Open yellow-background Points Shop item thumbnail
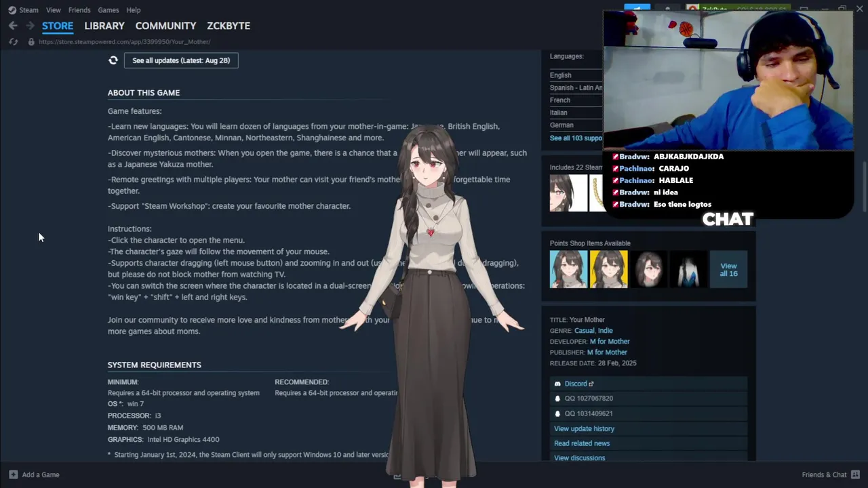 (x=608, y=270)
